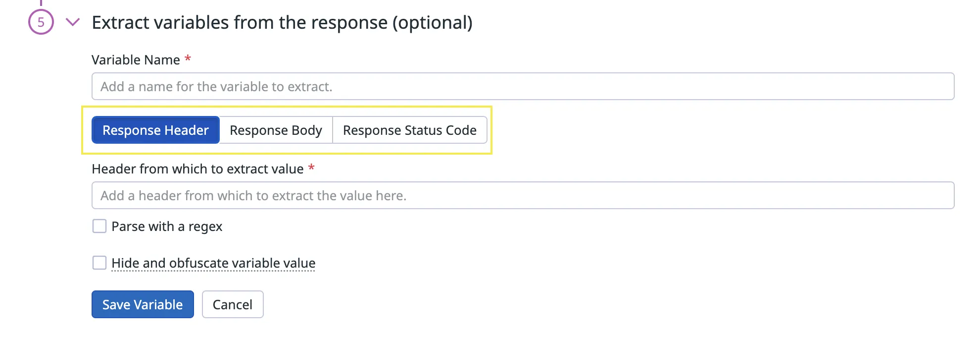Focus the Variable Name input field
The height and width of the screenshot is (340, 980).
pos(523,86)
